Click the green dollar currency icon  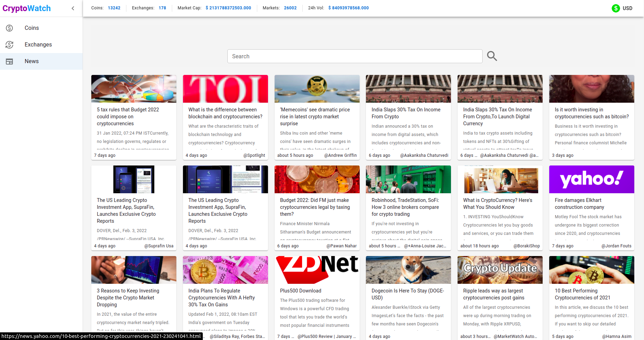pyautogui.click(x=616, y=8)
